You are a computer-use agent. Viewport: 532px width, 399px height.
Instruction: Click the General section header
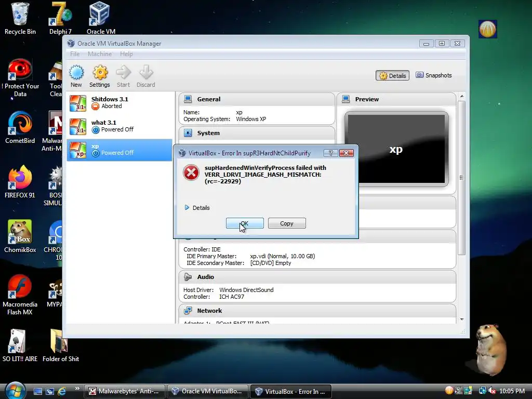pos(257,99)
